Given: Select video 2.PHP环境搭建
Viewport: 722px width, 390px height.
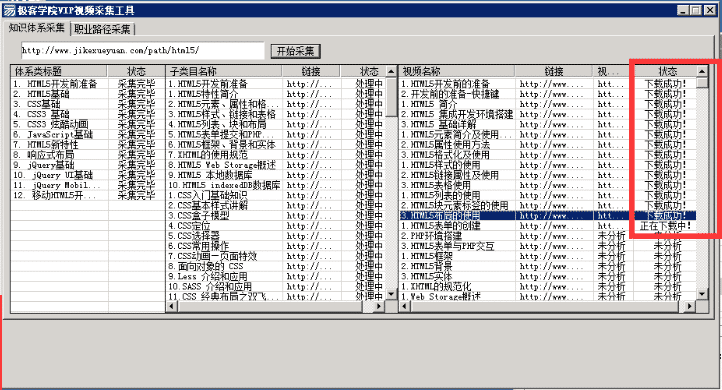Looking at the screenshot, I should (547, 236).
